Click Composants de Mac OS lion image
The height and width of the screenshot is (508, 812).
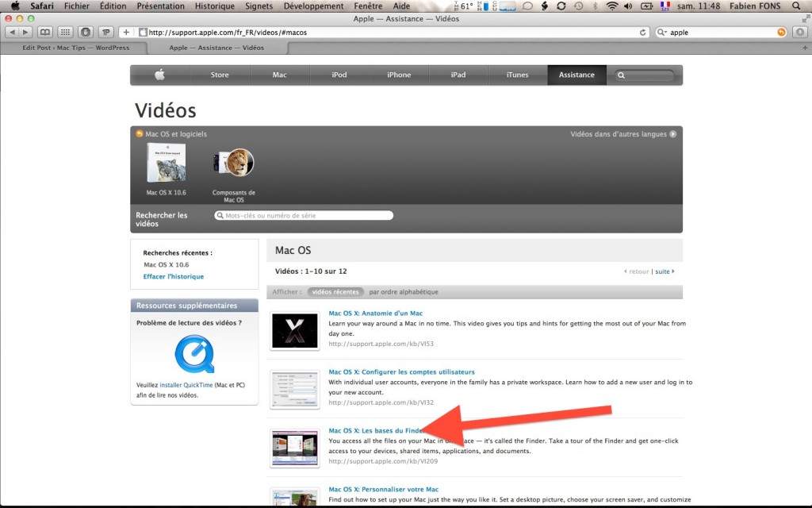tap(234, 163)
